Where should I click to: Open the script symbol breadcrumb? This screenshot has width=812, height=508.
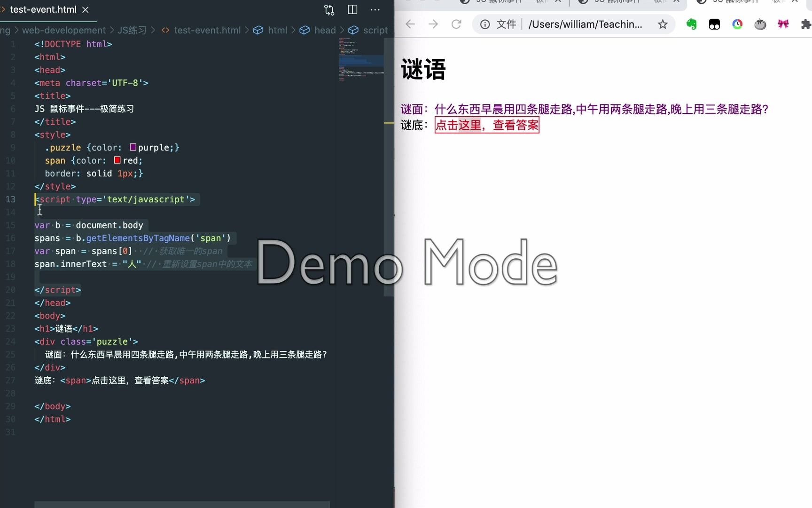click(368, 30)
